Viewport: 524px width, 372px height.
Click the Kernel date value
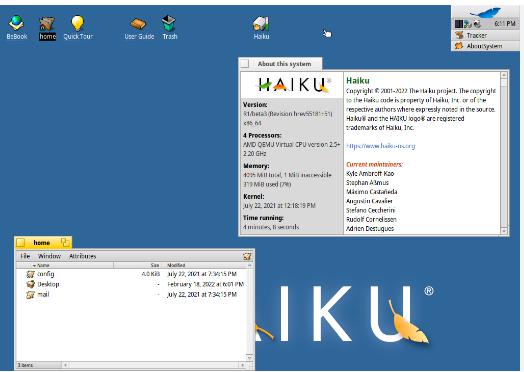coord(279,206)
